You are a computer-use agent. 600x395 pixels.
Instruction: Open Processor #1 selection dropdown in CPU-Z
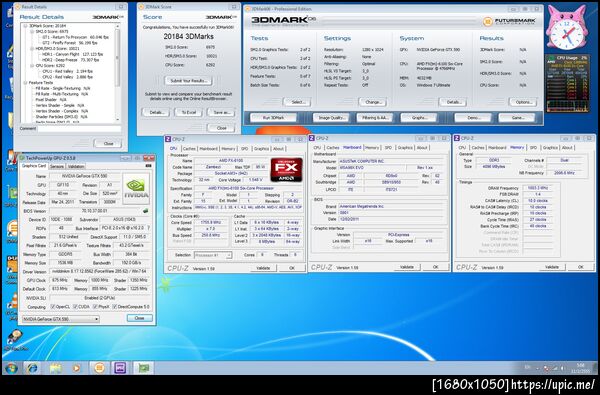pyautogui.click(x=213, y=255)
